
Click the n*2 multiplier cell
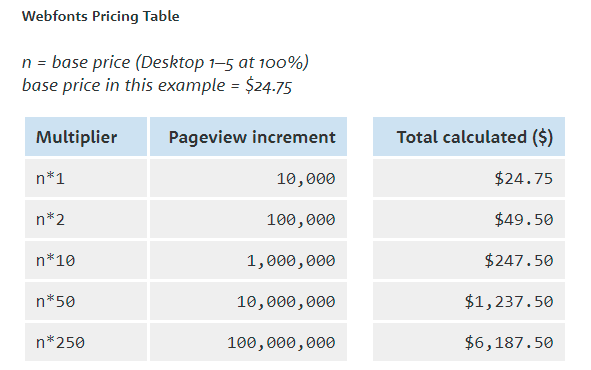(x=86, y=219)
